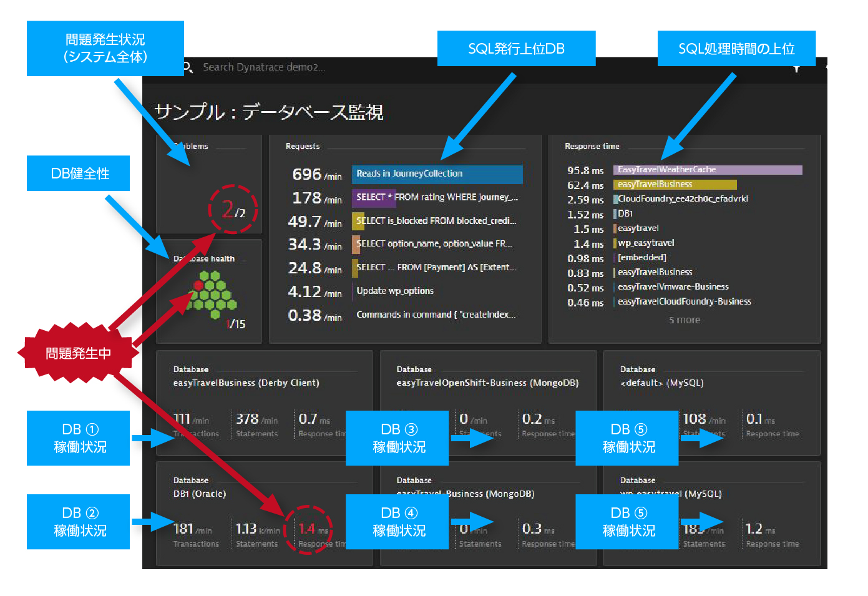The height and width of the screenshot is (596, 868).
Task: Select SELECT option_name, option_value request row
Action: click(432, 244)
